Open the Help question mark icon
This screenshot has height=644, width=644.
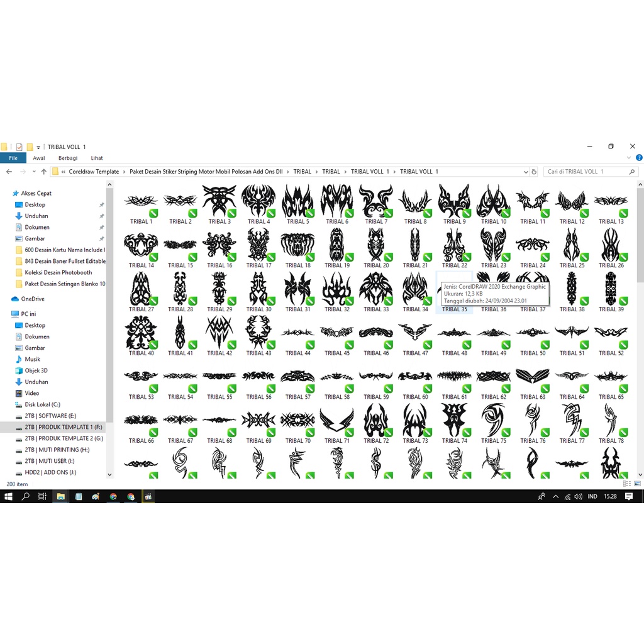(639, 158)
